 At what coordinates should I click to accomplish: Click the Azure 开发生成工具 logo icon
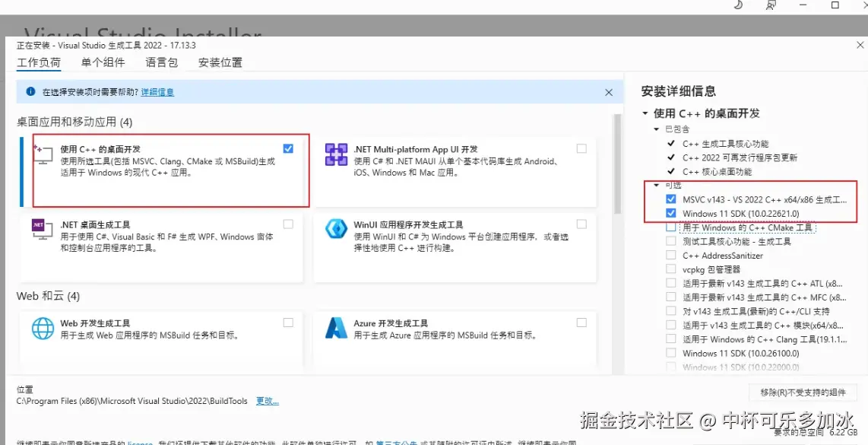coord(336,328)
